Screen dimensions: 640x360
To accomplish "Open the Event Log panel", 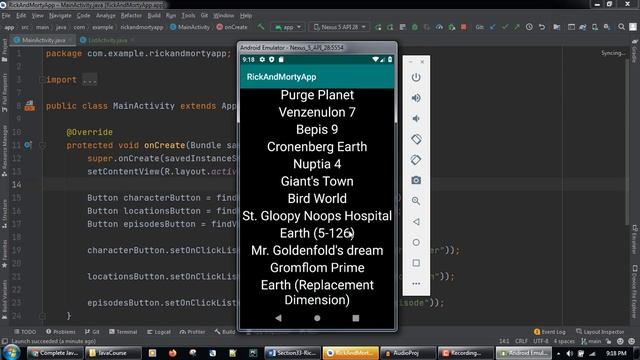I will [x=550, y=332].
